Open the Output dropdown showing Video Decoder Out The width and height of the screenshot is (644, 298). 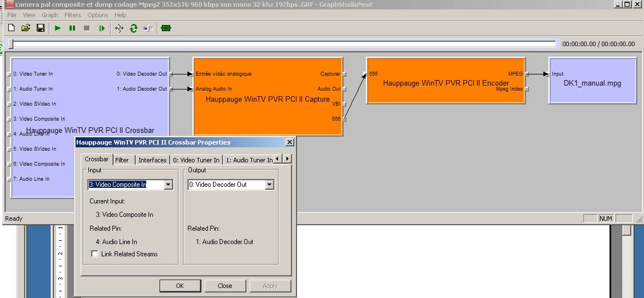tap(269, 185)
